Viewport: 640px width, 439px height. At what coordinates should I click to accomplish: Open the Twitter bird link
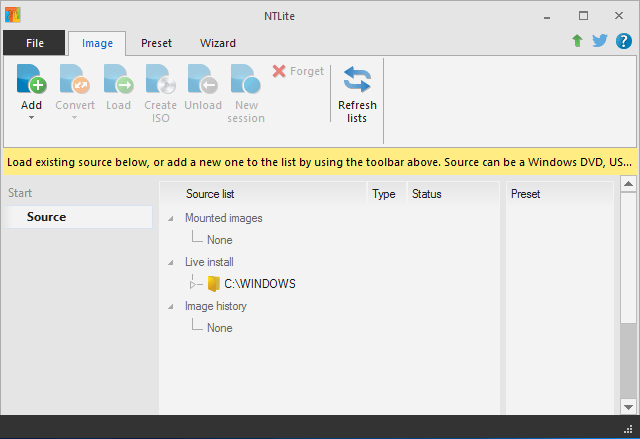[600, 41]
